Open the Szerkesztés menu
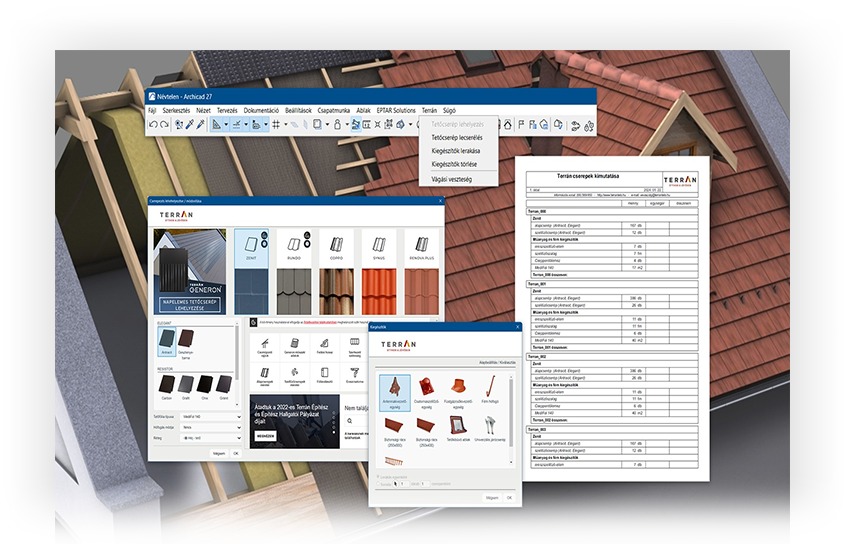The image size is (856, 560). pos(176,110)
